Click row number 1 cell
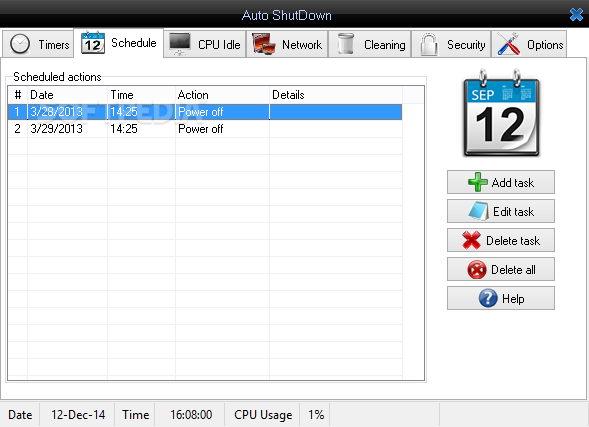Viewport: 589px width, 427px height. (17, 112)
